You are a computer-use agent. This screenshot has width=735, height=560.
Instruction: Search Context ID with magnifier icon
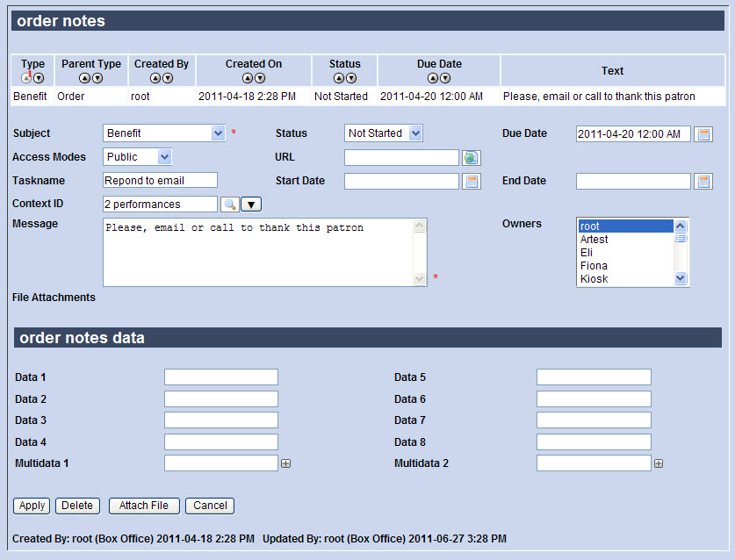click(230, 205)
